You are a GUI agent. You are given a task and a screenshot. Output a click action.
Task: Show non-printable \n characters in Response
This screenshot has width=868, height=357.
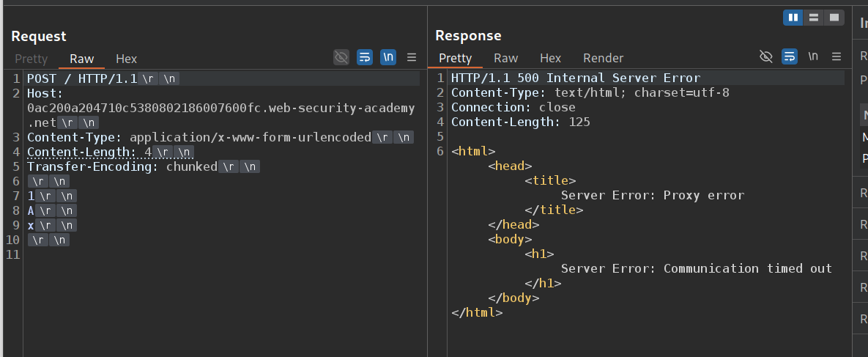(812, 57)
